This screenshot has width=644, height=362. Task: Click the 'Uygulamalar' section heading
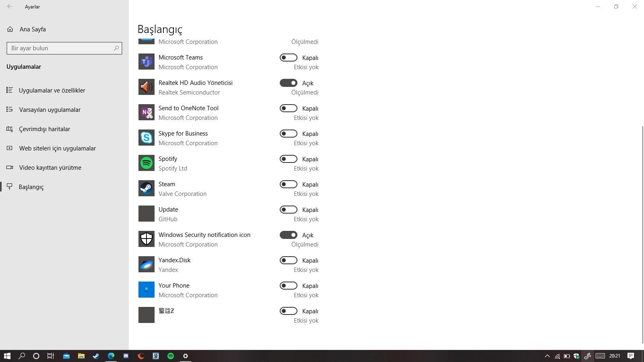24,67
